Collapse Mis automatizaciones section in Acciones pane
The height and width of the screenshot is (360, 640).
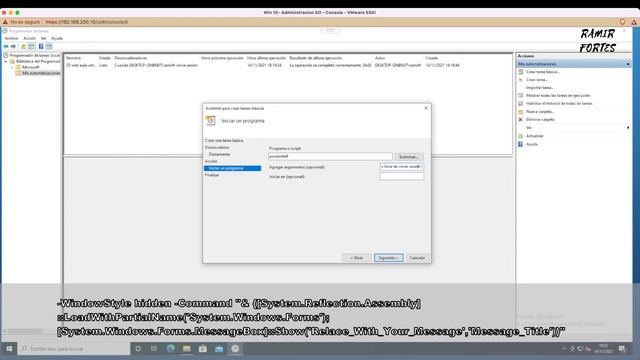pos(628,64)
